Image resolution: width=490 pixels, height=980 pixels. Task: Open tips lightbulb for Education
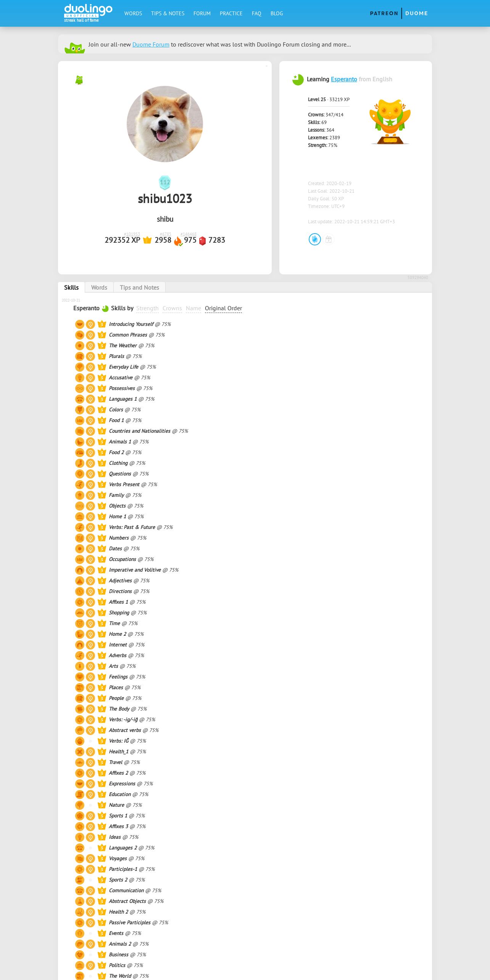pos(90,795)
